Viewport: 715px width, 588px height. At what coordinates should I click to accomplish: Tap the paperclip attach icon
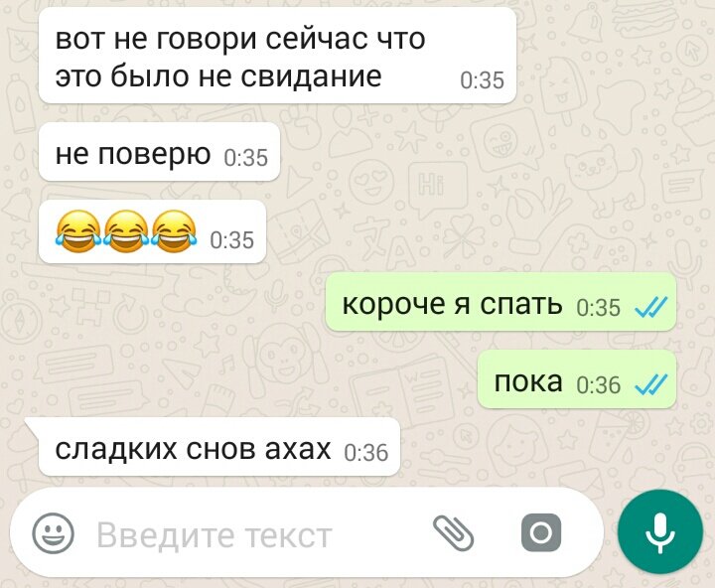(x=453, y=532)
